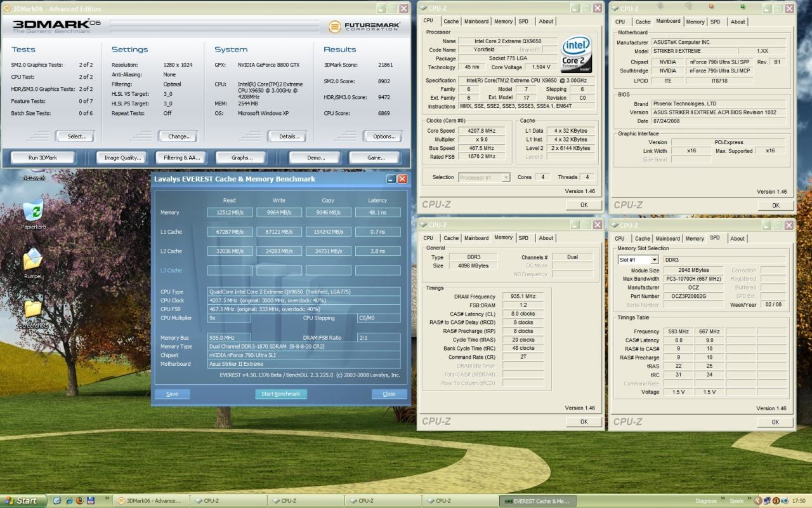Open the Slot #1 dropdown in CPU-Z SPD

pyautogui.click(x=654, y=260)
